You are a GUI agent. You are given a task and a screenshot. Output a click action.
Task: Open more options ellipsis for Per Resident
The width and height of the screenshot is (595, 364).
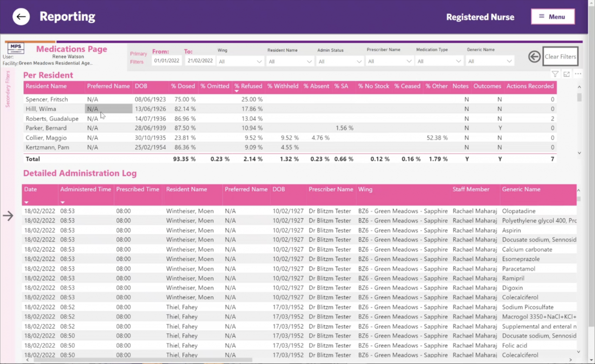click(578, 74)
